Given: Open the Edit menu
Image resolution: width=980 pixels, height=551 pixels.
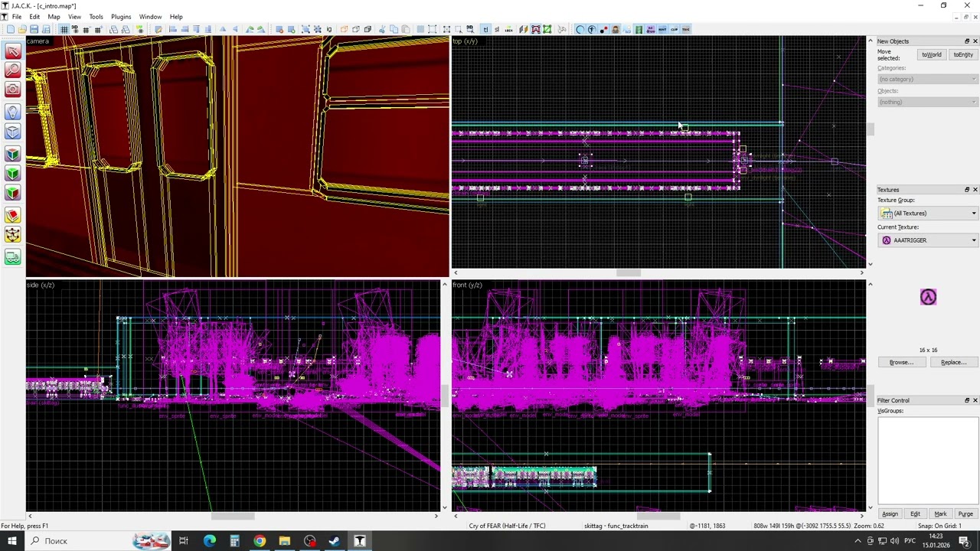Looking at the screenshot, I should click(34, 17).
